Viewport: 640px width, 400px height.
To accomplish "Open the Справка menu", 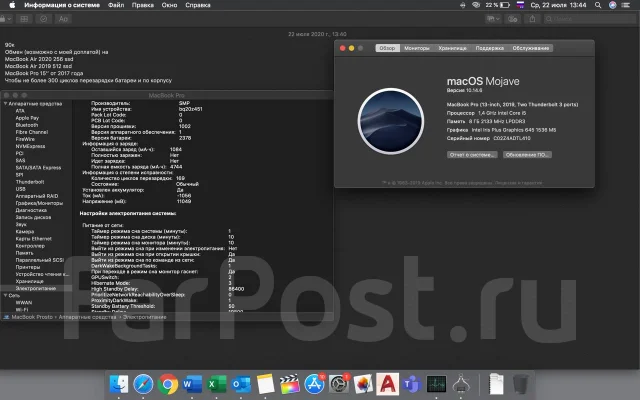I will [x=198, y=5].
